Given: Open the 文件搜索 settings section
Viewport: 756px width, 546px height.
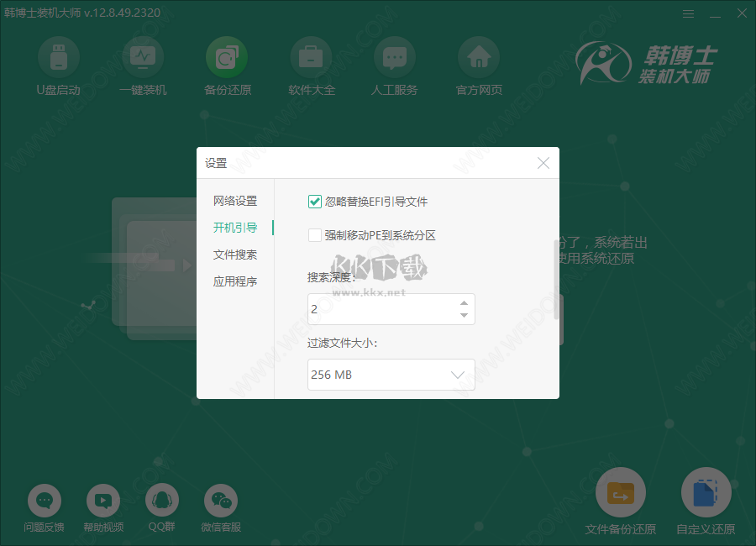Looking at the screenshot, I should click(x=234, y=255).
